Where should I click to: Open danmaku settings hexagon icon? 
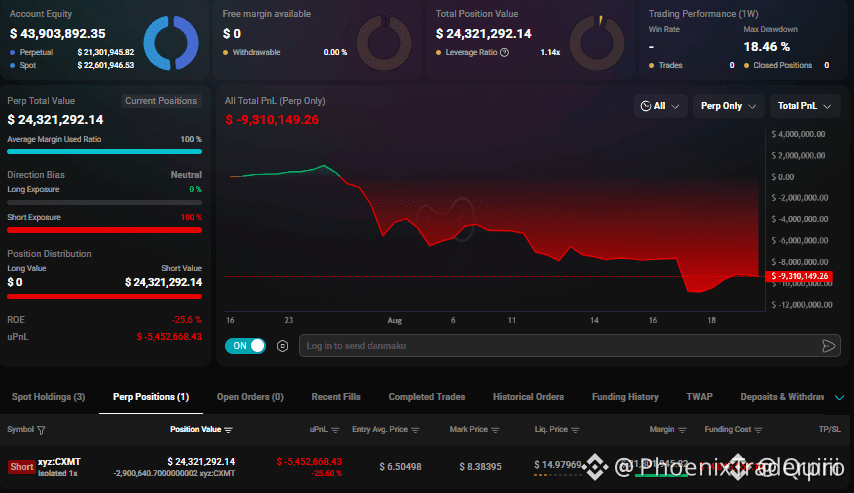(x=282, y=346)
